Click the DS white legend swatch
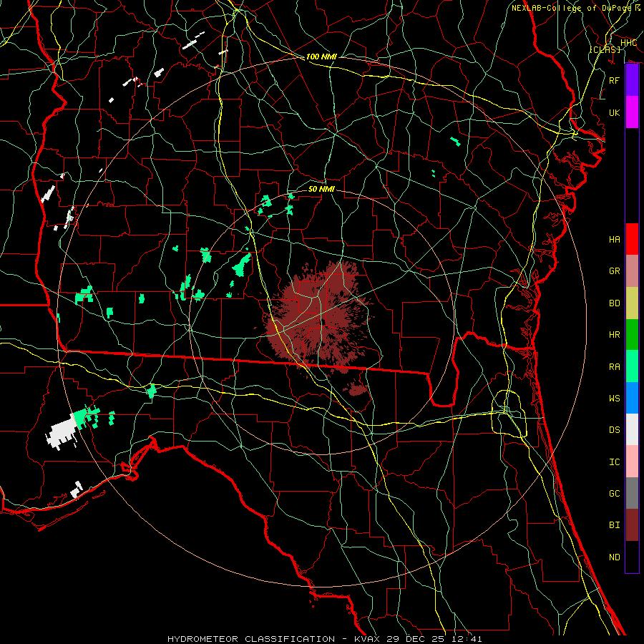644x644 pixels. (632, 429)
